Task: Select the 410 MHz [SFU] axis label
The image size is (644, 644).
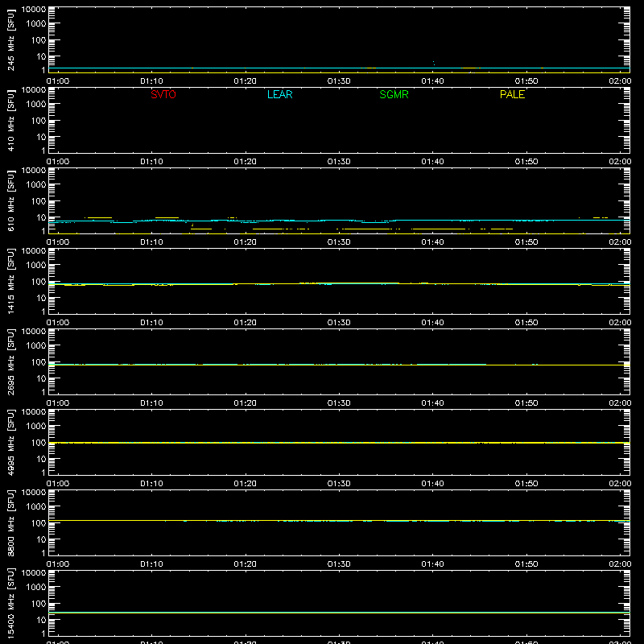Action: click(11, 121)
